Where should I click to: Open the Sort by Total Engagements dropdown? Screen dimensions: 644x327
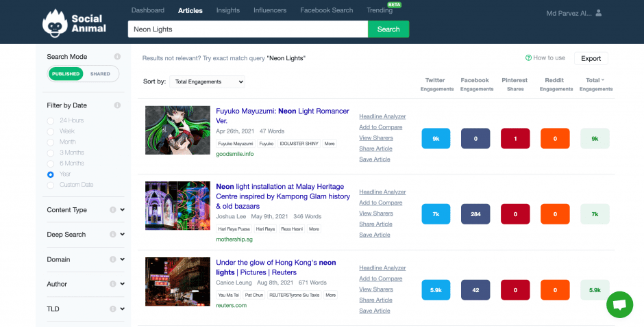(207, 81)
